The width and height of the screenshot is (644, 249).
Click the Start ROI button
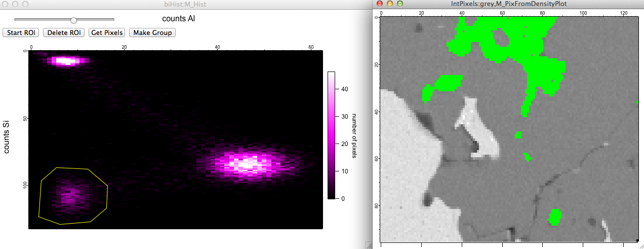coord(21,32)
